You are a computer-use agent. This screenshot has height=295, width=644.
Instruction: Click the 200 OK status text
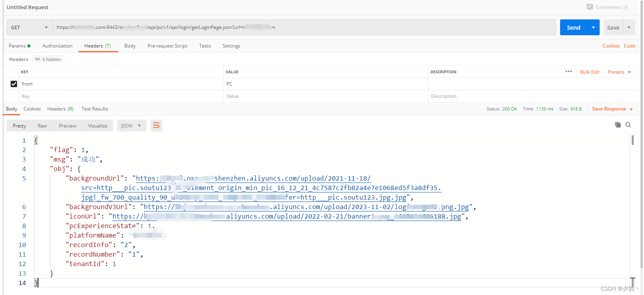point(509,109)
